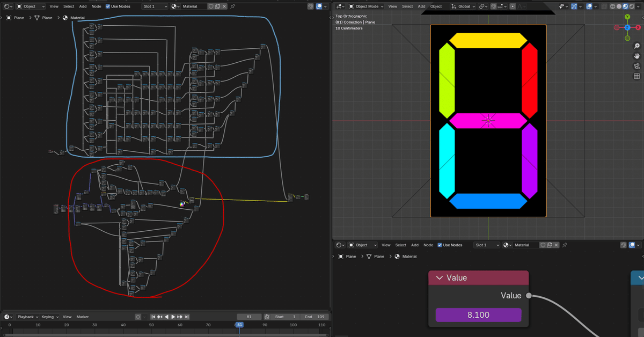Switch orthographic/perspective with grid icon
Image resolution: width=644 pixels, height=337 pixels.
[x=637, y=76]
